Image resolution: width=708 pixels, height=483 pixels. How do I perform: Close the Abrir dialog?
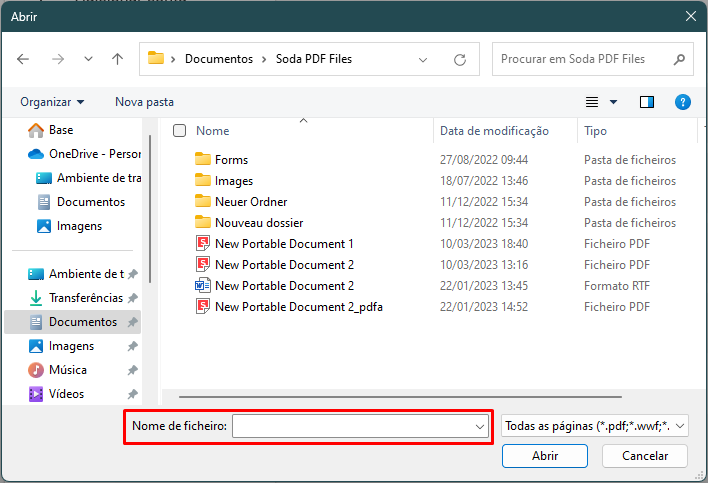(x=691, y=16)
